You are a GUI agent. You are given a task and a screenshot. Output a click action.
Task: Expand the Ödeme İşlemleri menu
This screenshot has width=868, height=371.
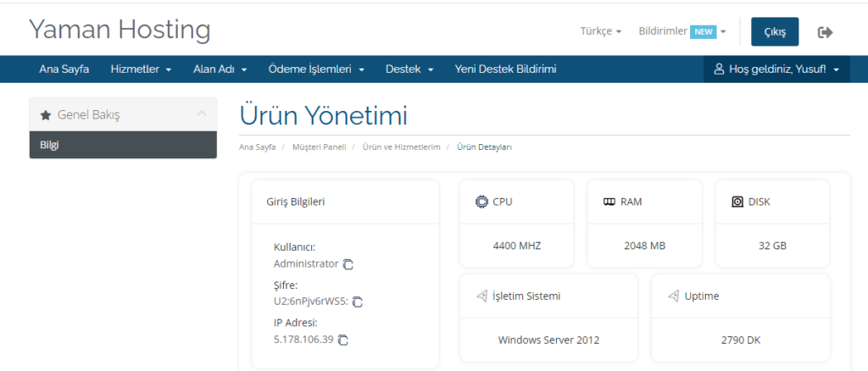(316, 69)
